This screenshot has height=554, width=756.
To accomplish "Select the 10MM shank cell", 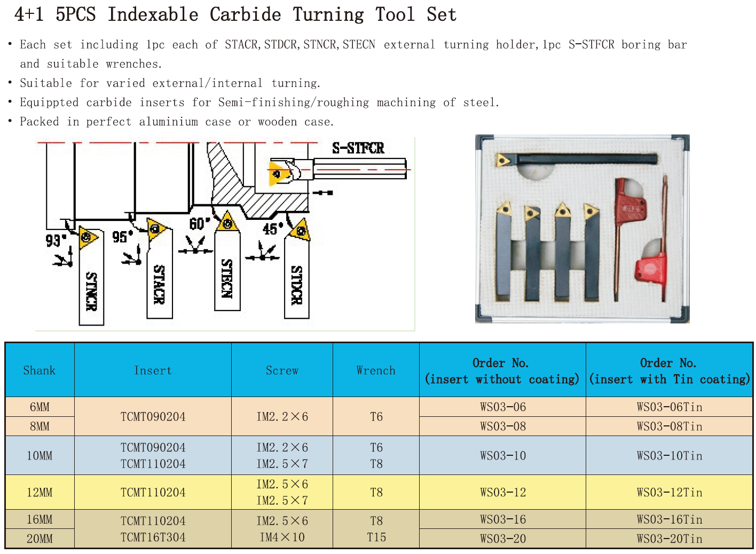I will click(40, 456).
